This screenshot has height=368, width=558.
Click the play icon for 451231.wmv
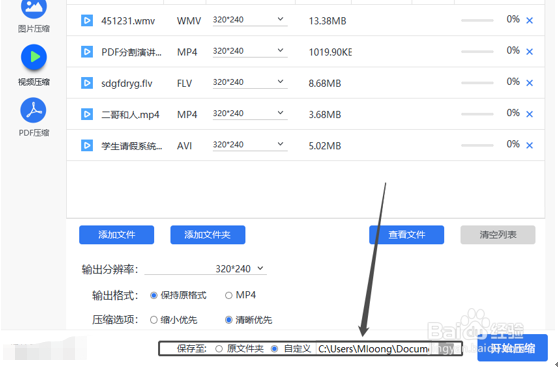coord(87,21)
